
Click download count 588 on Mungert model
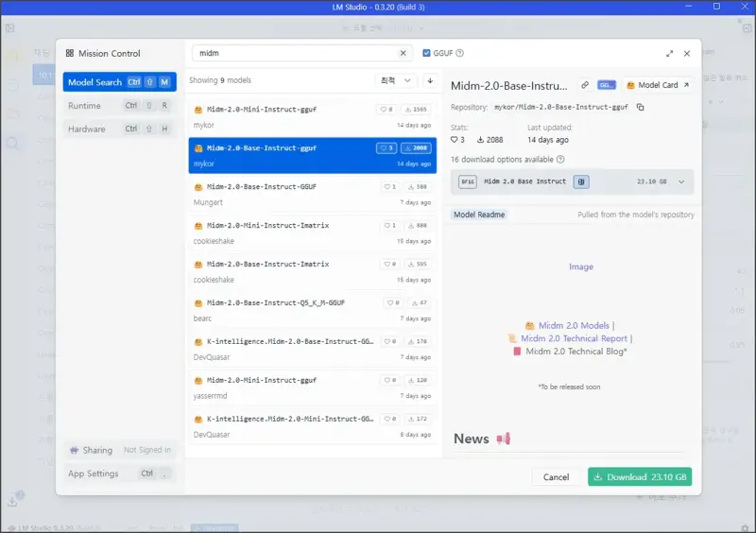pos(418,187)
